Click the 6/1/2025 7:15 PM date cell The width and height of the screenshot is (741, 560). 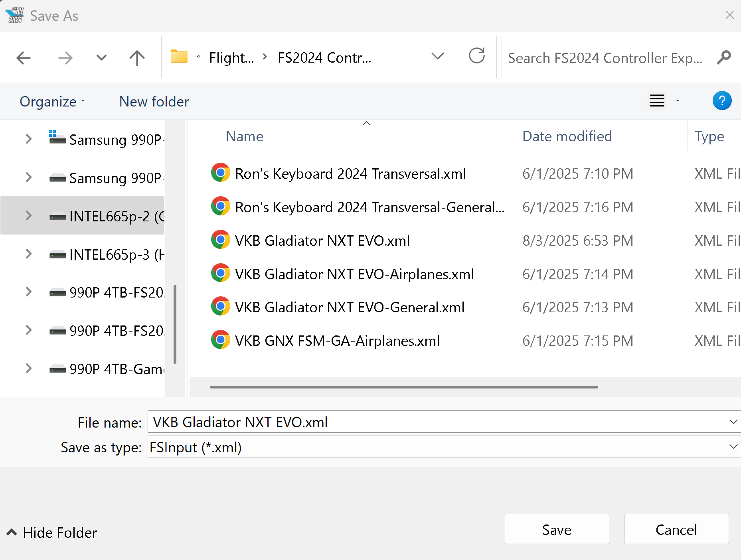(x=578, y=341)
